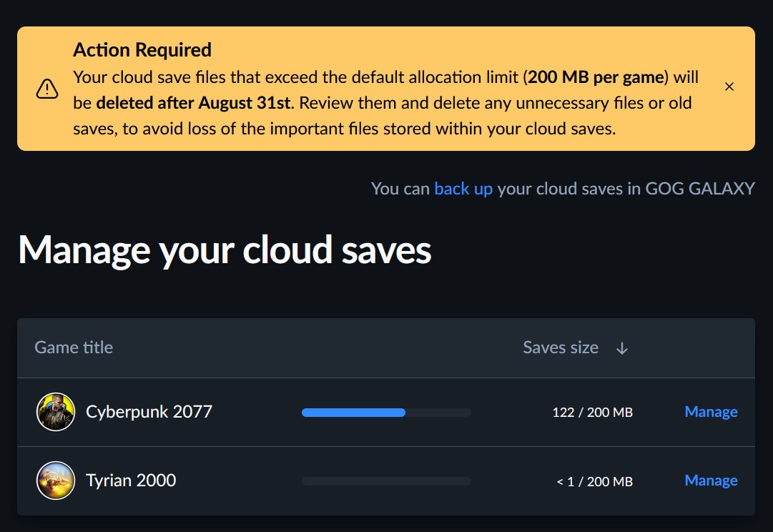
Task: Click the GOG GALAXY text
Action: 700,189
